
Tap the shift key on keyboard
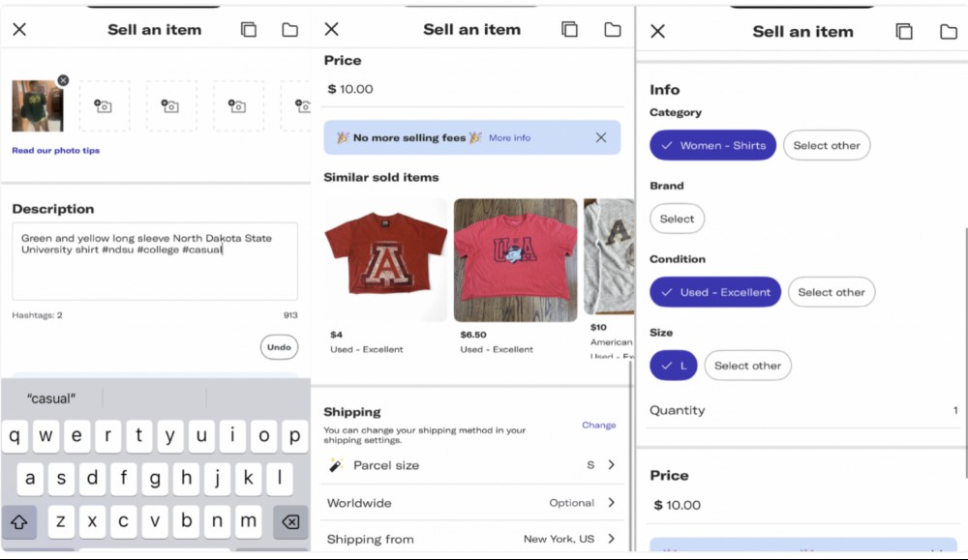(x=19, y=521)
